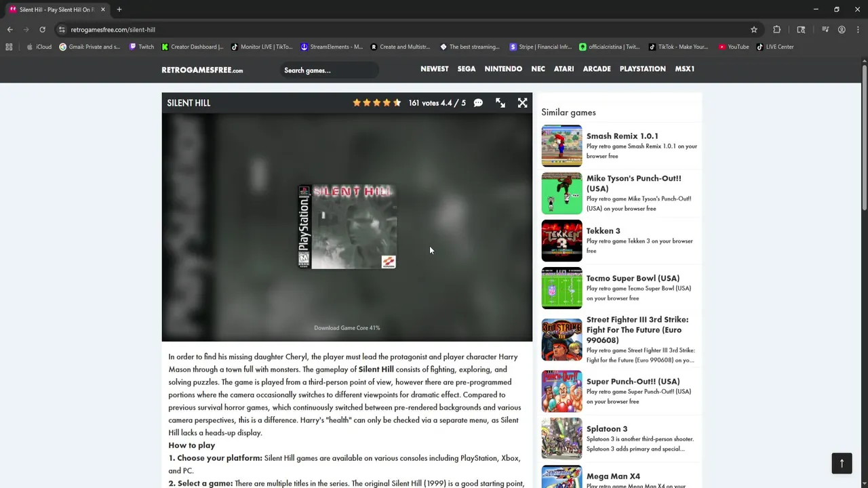Open the NEWEST menu item
The image size is (868, 488).
point(435,69)
